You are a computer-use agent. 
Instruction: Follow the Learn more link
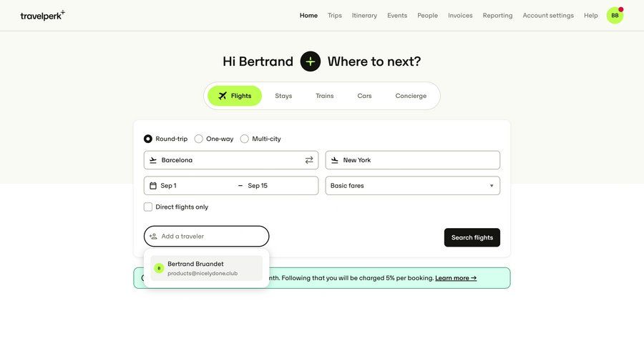456,278
